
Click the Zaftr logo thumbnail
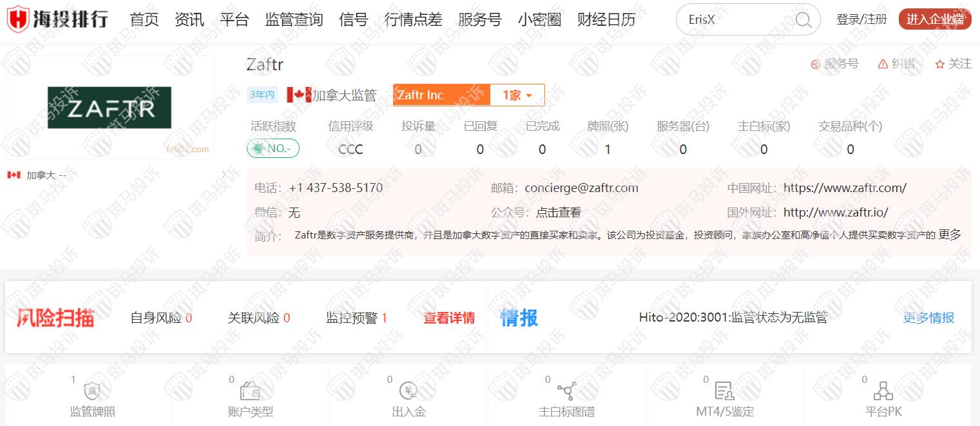click(110, 108)
